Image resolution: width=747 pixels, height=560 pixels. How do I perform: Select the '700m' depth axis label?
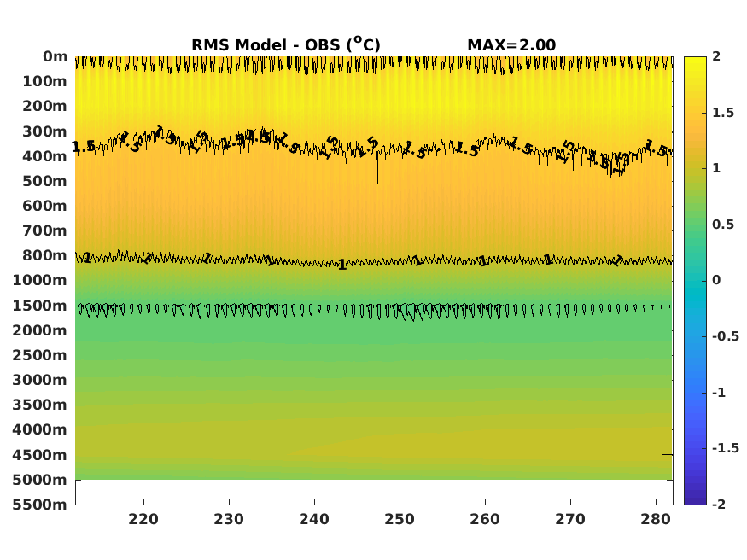(44, 230)
